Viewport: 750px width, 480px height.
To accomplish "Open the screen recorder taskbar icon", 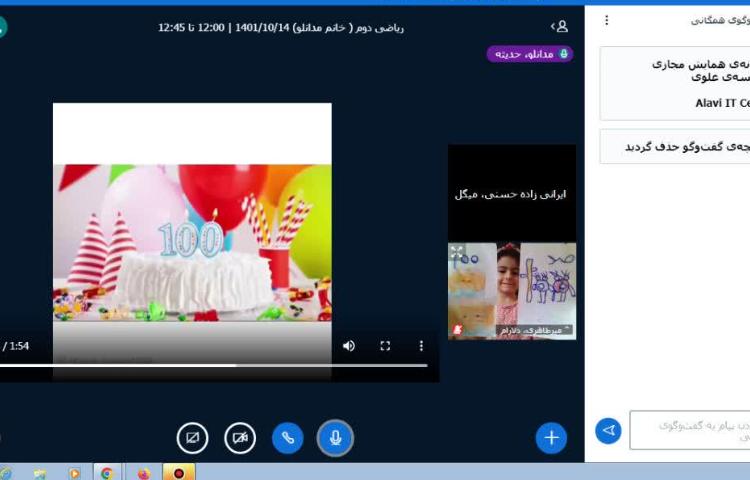I will point(178,472).
